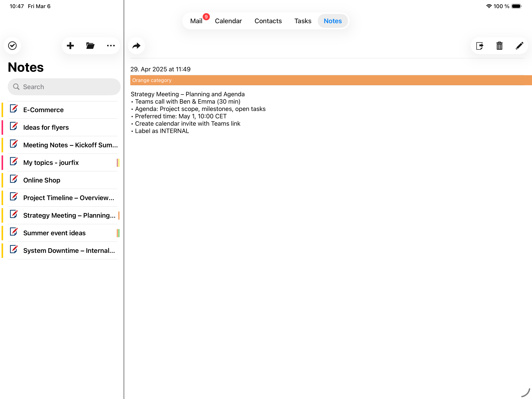The width and height of the screenshot is (532, 399).
Task: Open the three-dots more options menu
Action: (x=111, y=46)
